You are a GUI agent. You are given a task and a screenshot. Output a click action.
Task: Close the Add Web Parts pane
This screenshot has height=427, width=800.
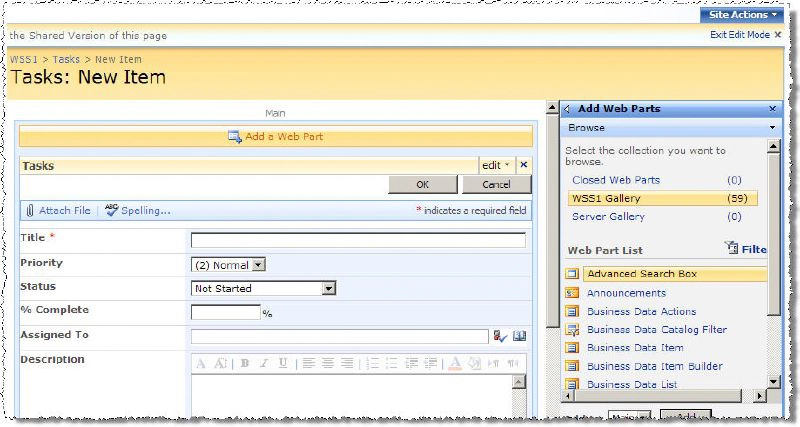(772, 109)
